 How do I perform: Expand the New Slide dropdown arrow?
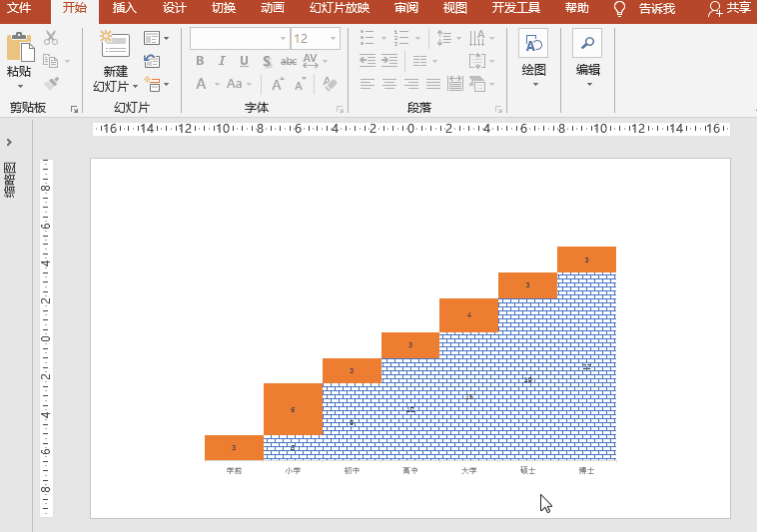135,86
